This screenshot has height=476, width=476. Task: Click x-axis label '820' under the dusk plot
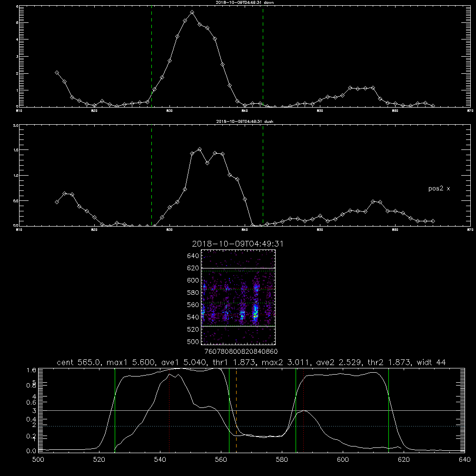pyautogui.click(x=94, y=230)
